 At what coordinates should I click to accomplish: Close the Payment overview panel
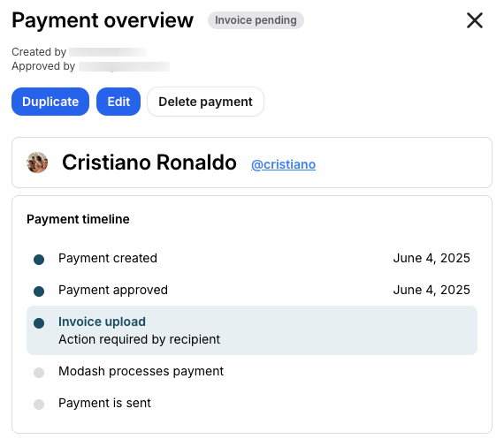pyautogui.click(x=475, y=20)
